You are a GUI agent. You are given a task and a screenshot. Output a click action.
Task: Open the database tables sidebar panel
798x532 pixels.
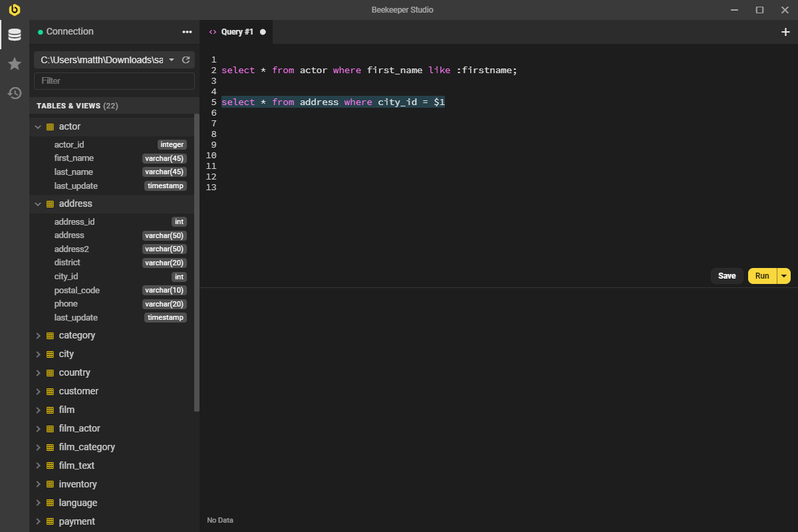pos(15,35)
